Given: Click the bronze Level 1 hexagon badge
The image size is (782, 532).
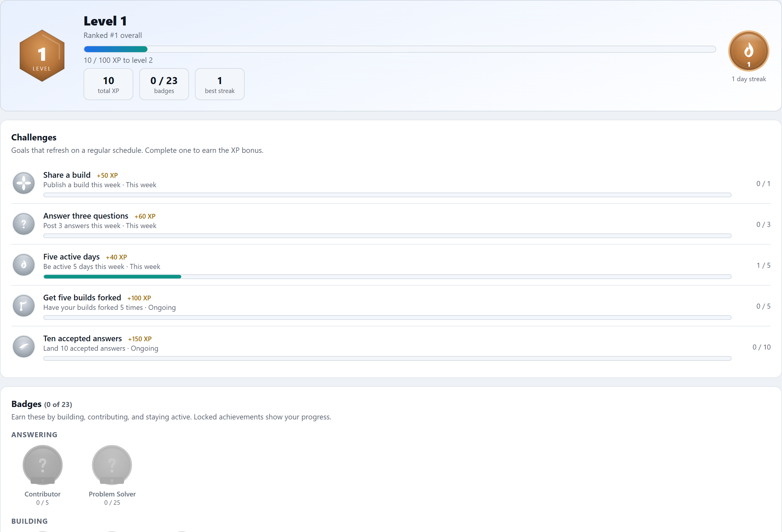Looking at the screenshot, I should [42, 55].
